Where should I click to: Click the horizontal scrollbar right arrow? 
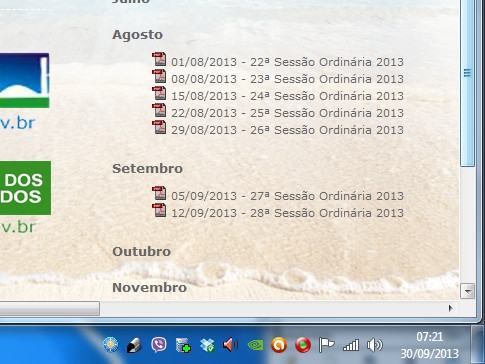pyautogui.click(x=451, y=308)
